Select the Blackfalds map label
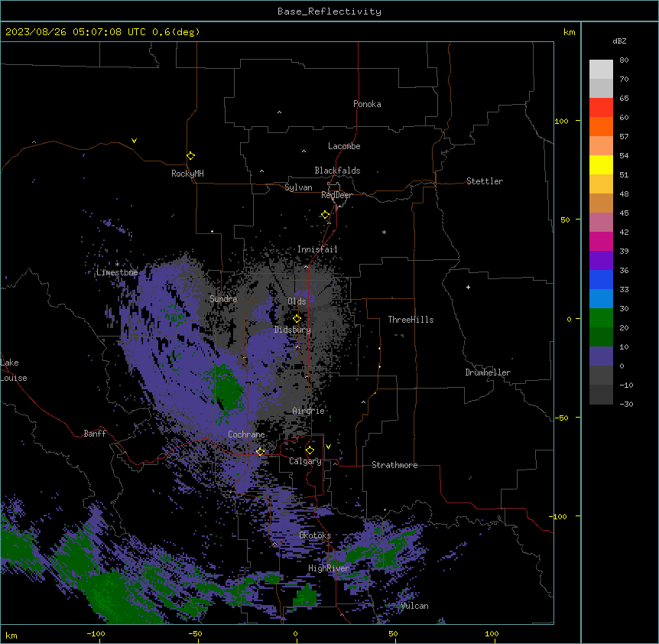Screen dimensions: 659x644 337,171
